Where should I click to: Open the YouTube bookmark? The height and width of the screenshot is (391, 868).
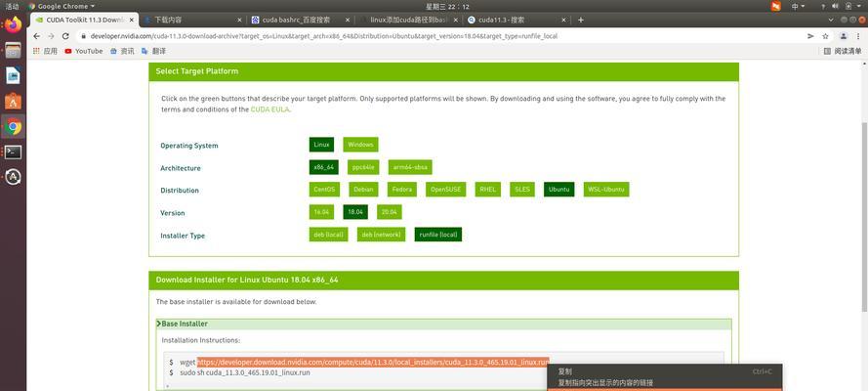pos(84,51)
